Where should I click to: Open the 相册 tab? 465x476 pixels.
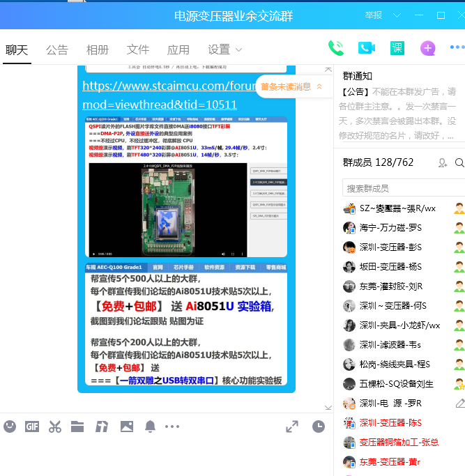click(98, 49)
